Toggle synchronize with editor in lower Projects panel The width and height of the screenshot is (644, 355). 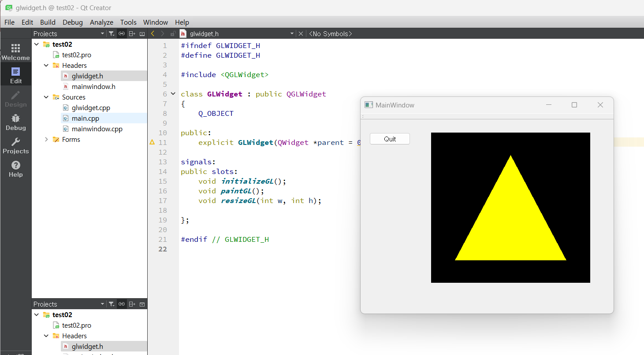click(x=122, y=304)
